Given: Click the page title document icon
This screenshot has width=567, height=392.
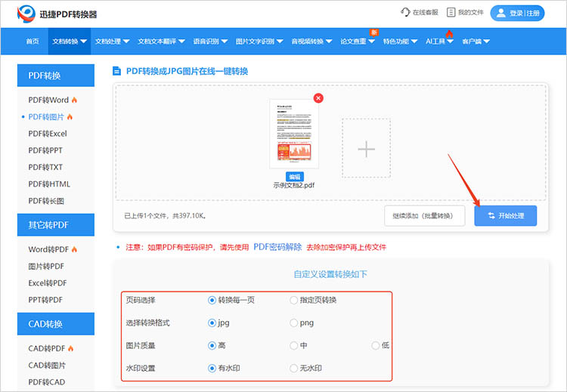Looking at the screenshot, I should 116,71.
